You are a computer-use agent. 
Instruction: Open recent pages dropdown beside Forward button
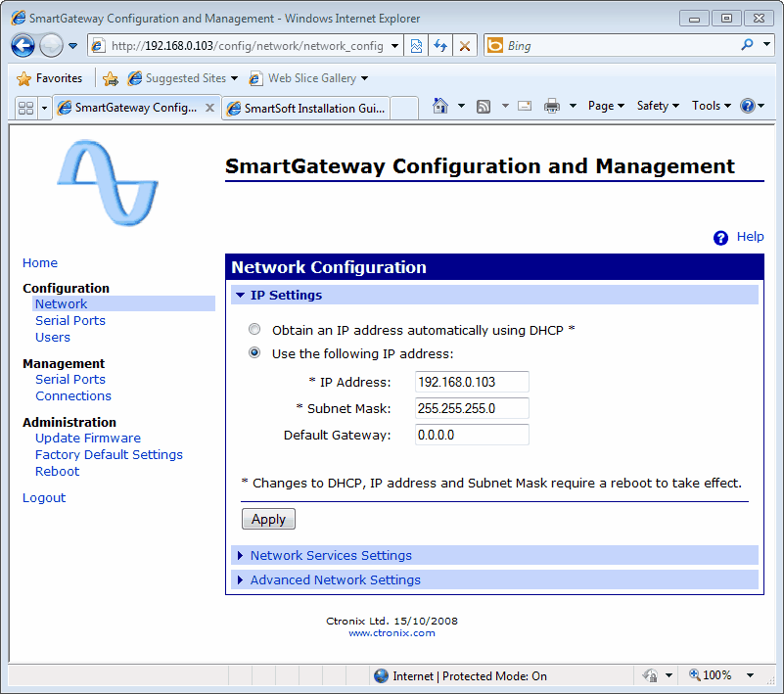click(x=73, y=46)
